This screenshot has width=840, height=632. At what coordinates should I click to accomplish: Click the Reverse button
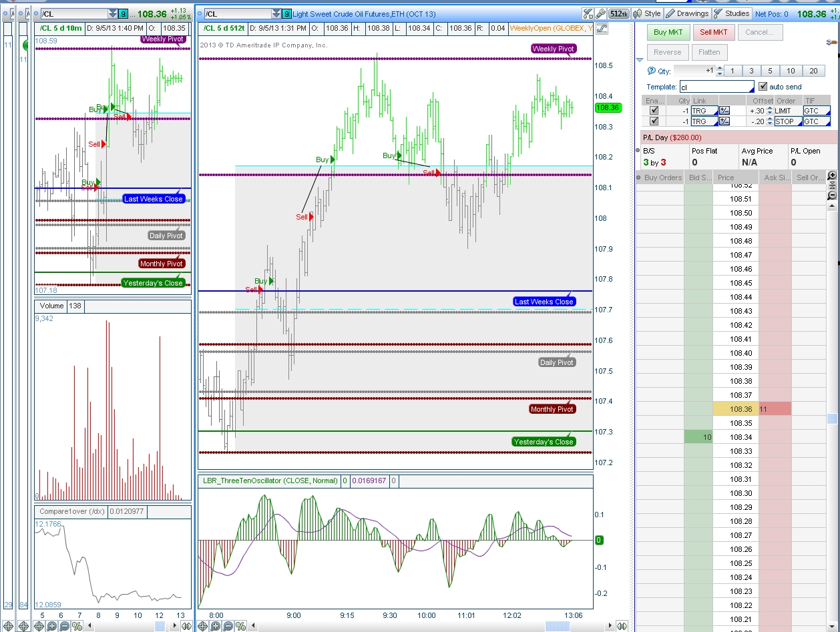pos(668,52)
